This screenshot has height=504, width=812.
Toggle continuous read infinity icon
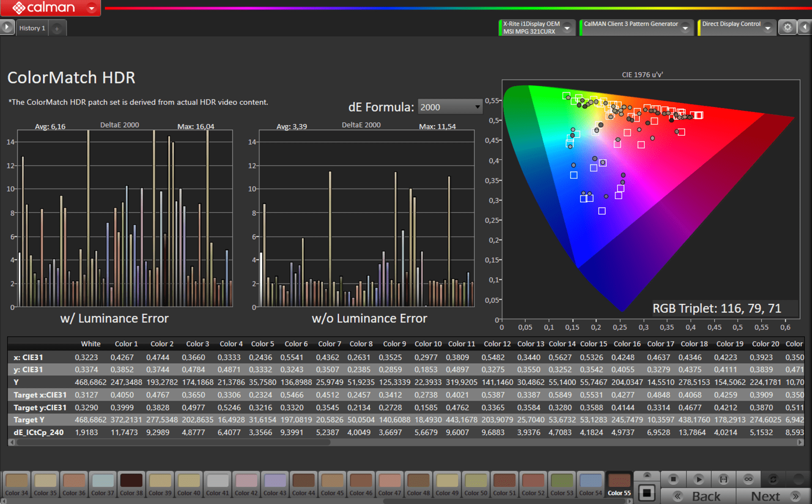tap(749, 479)
